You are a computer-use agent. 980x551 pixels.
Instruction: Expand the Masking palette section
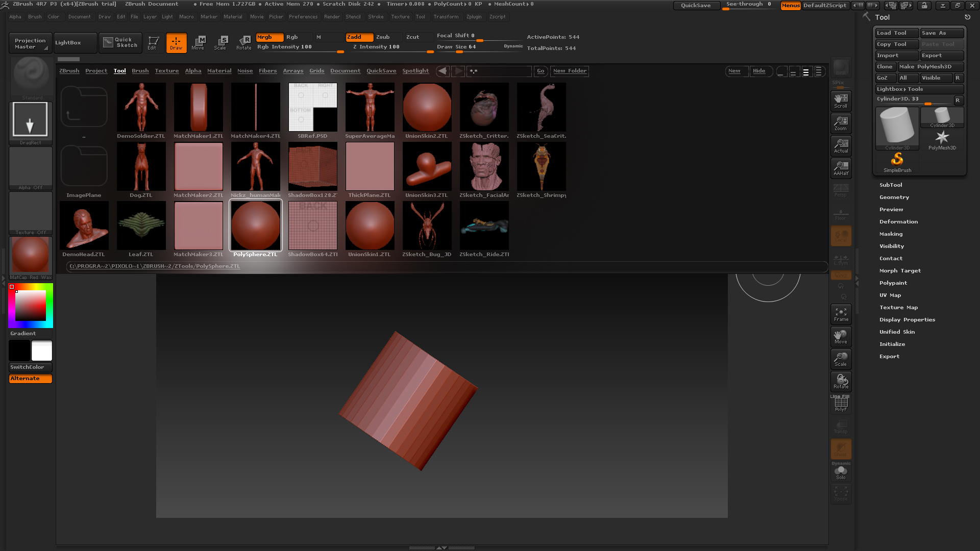click(x=891, y=234)
